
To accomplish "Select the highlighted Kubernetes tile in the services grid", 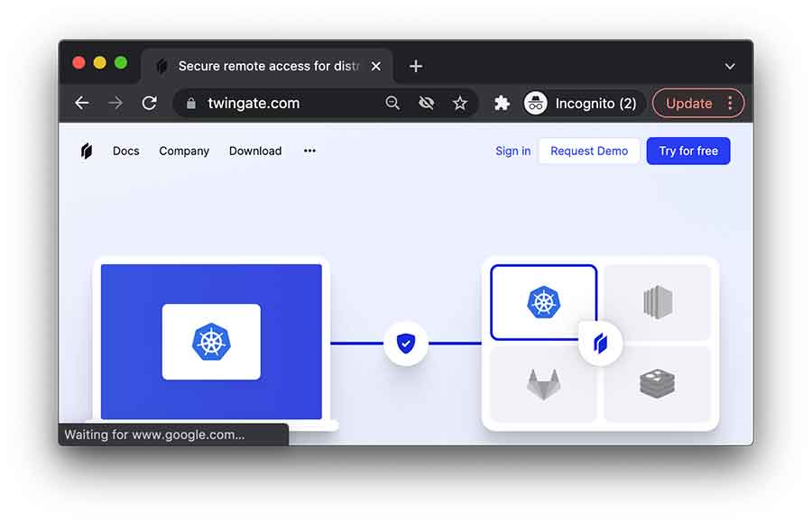I will (x=542, y=303).
